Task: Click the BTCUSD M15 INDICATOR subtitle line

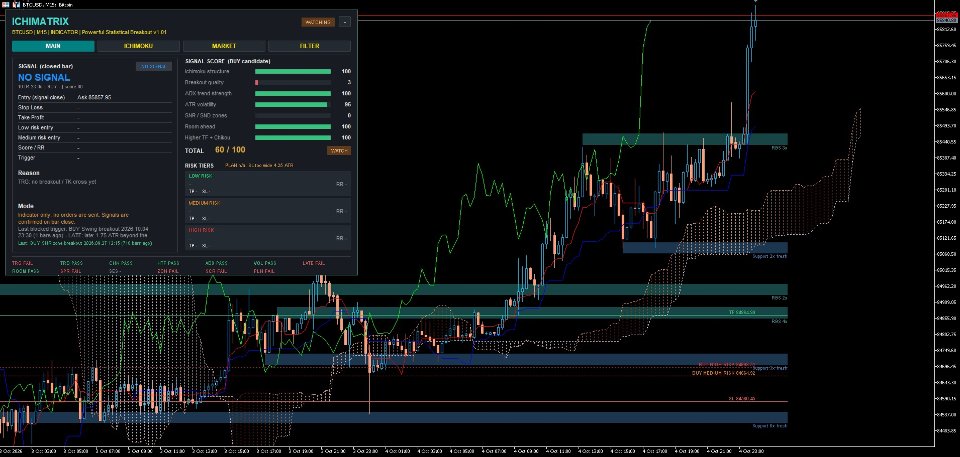Action: 89,32
